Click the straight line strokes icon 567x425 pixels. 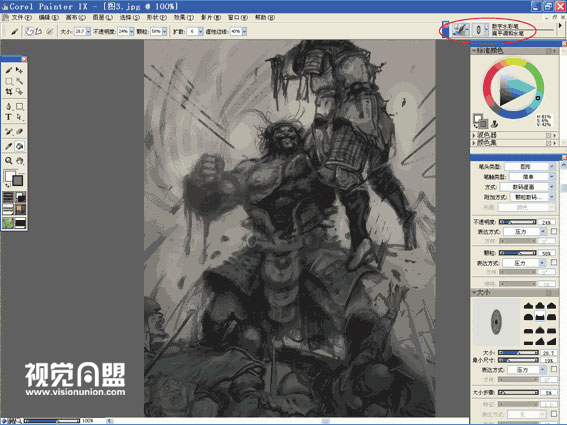(x=38, y=32)
